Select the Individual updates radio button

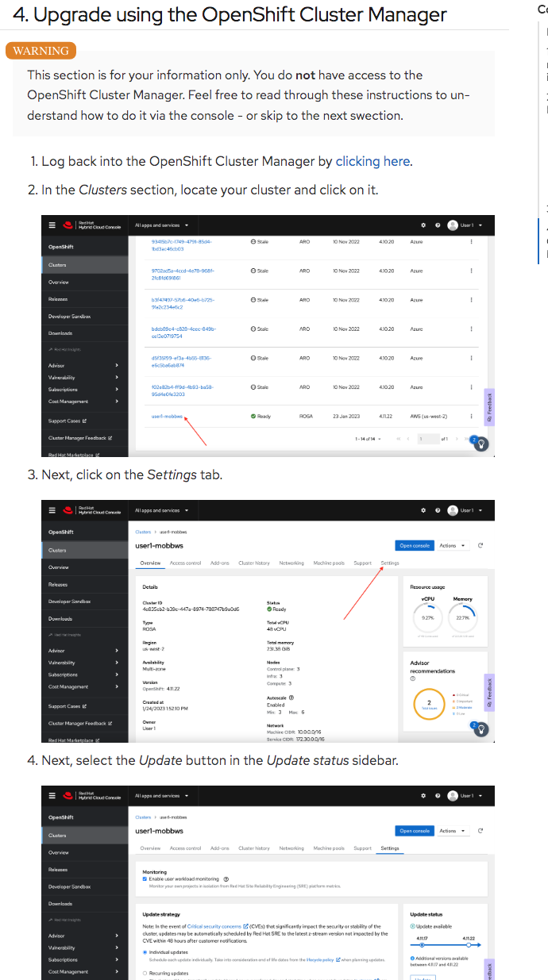(x=145, y=951)
